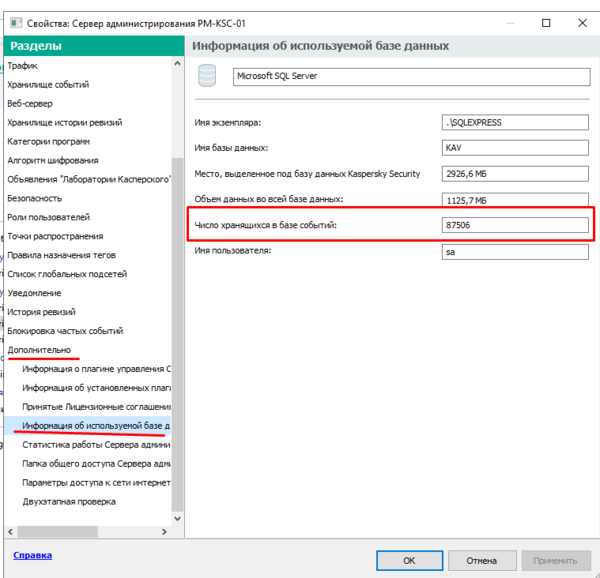Open Принятые Лицензионные соглашения subsection
The width and height of the screenshot is (600, 578).
(x=96, y=407)
